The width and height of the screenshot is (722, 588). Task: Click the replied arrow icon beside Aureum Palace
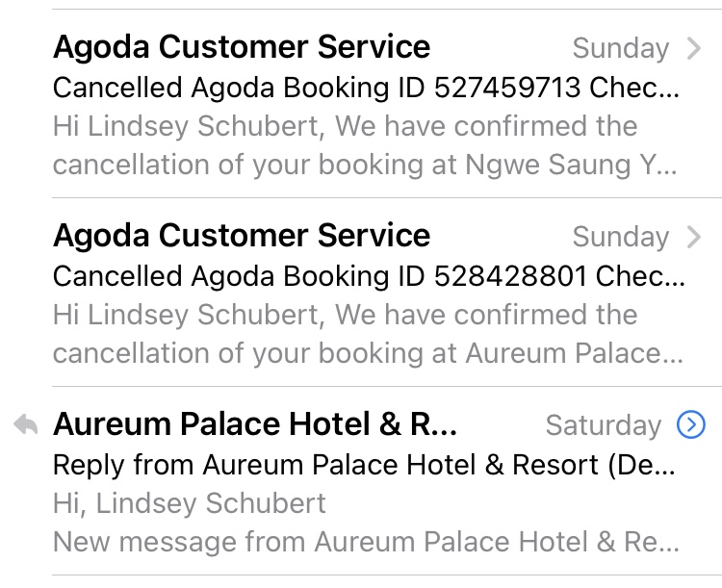(26, 425)
